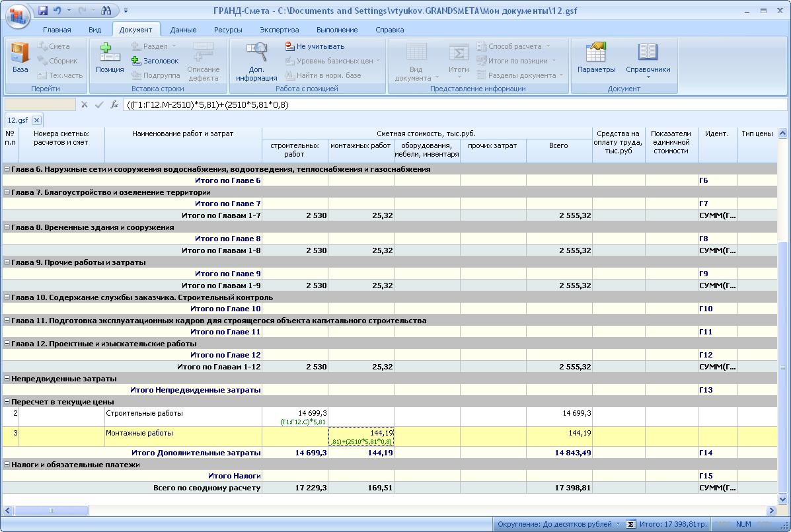Click the save icon in quick access toolbar
Image resolution: width=791 pixels, height=532 pixels.
tap(43, 11)
